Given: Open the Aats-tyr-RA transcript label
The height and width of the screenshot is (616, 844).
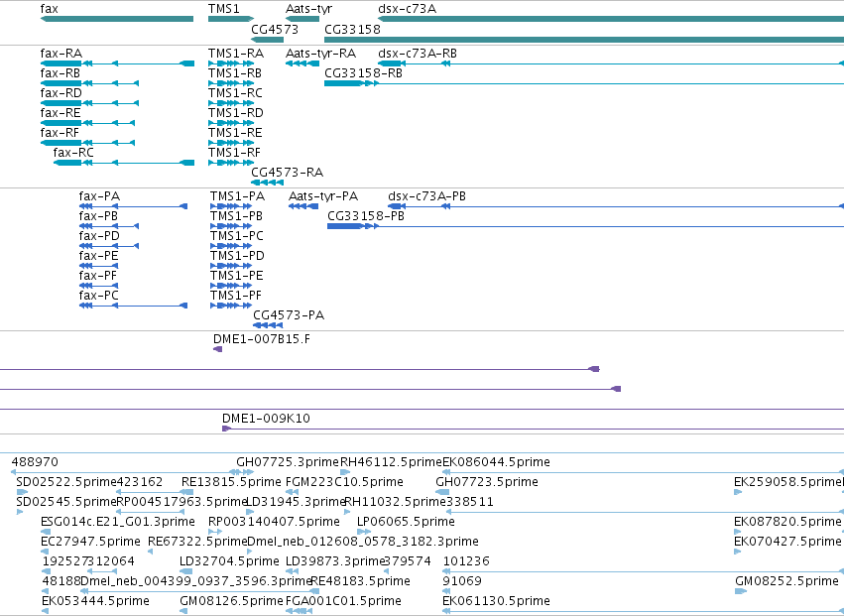Looking at the screenshot, I should 320,54.
